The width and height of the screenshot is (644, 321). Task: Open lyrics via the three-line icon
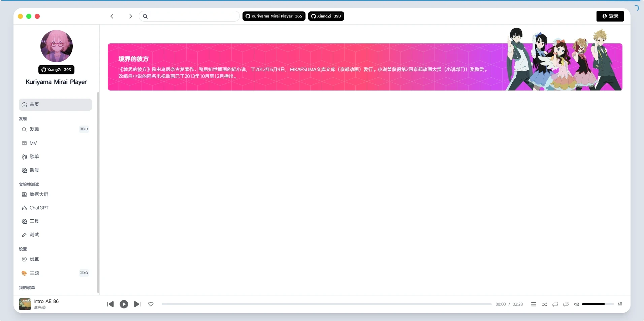534,304
